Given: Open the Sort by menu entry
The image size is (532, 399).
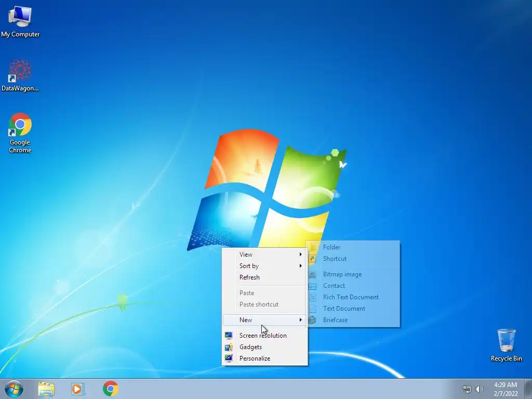Looking at the screenshot, I should pos(264,266).
